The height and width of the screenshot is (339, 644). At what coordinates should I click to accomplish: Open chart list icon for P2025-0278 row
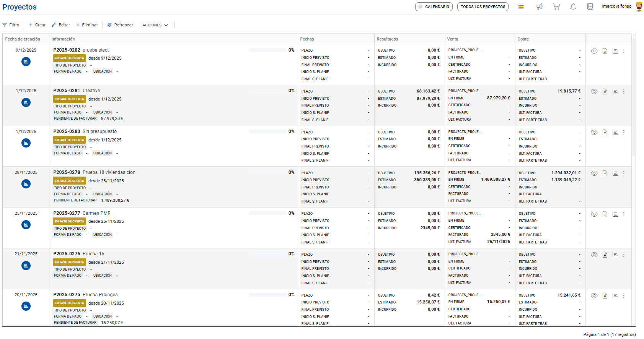pos(615,174)
